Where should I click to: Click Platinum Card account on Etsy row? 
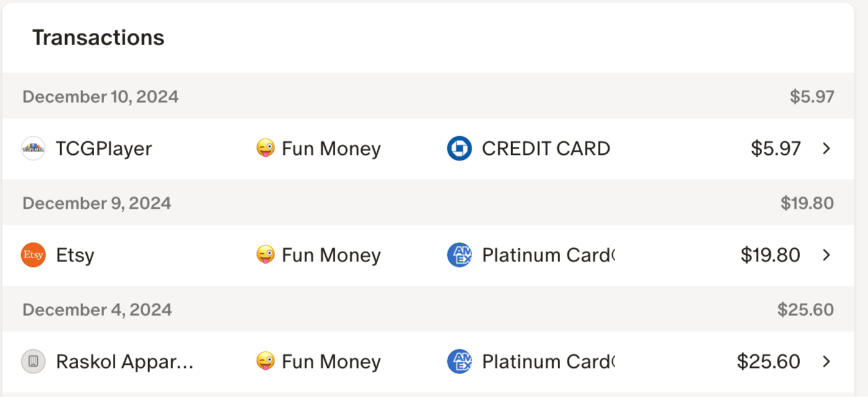[548, 255]
